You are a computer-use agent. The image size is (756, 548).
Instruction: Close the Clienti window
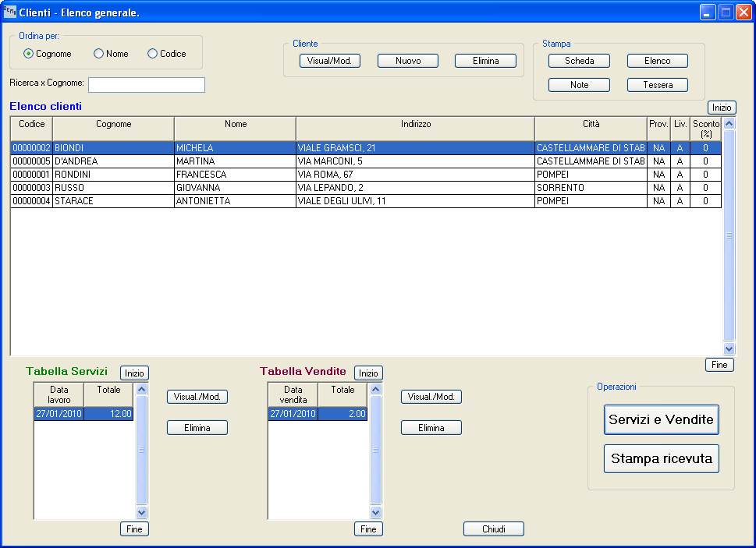pyautogui.click(x=743, y=12)
